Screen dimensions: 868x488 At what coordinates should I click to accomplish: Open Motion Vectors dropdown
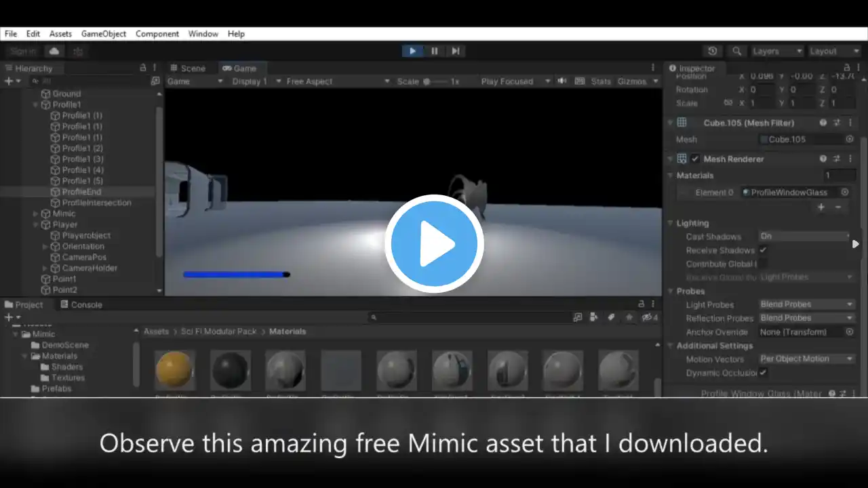(806, 359)
